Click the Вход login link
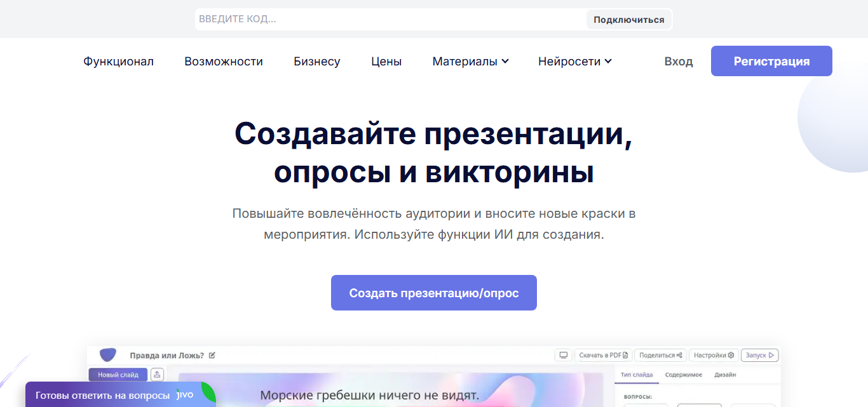 coord(679,62)
